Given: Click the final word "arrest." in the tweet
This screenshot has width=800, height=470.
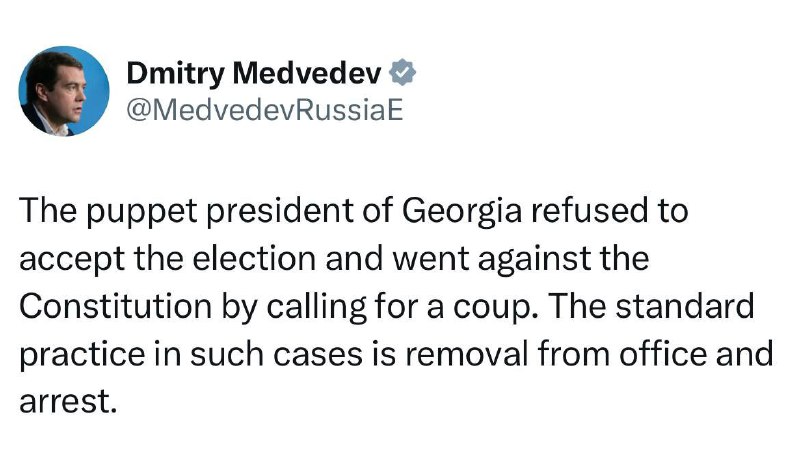Looking at the screenshot, I should click(69, 401).
